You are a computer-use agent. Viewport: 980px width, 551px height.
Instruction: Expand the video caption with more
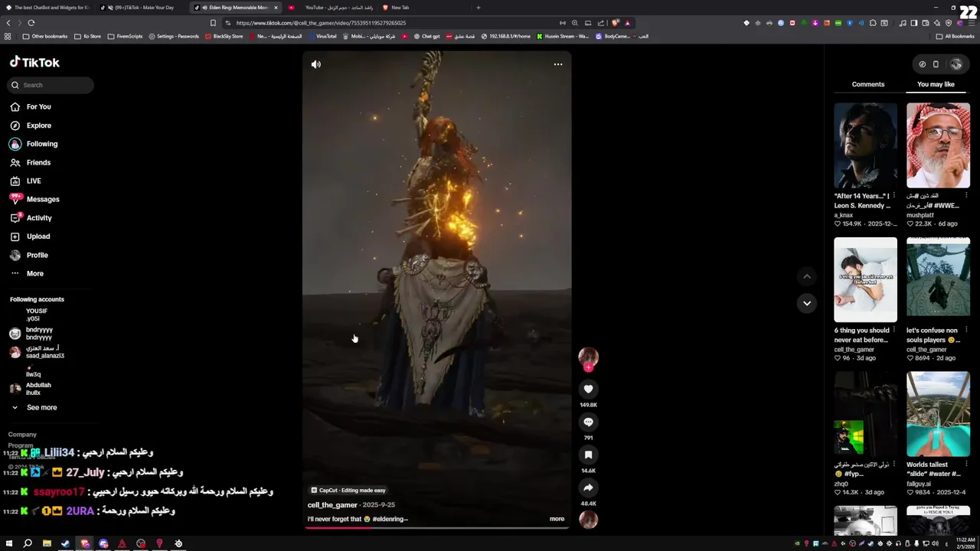click(x=557, y=519)
